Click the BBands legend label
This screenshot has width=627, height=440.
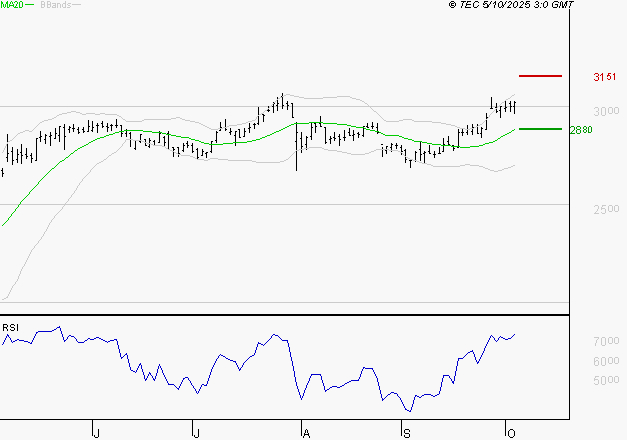[54, 6]
